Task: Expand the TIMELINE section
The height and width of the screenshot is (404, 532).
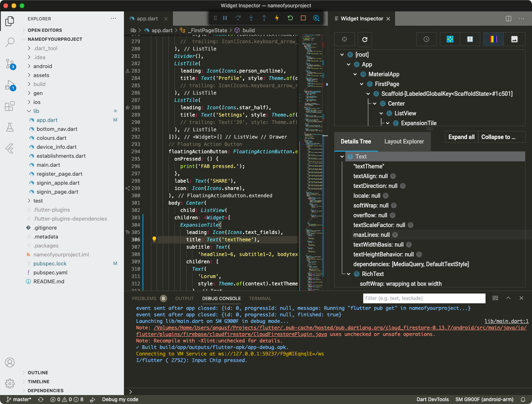Action: coord(39,382)
